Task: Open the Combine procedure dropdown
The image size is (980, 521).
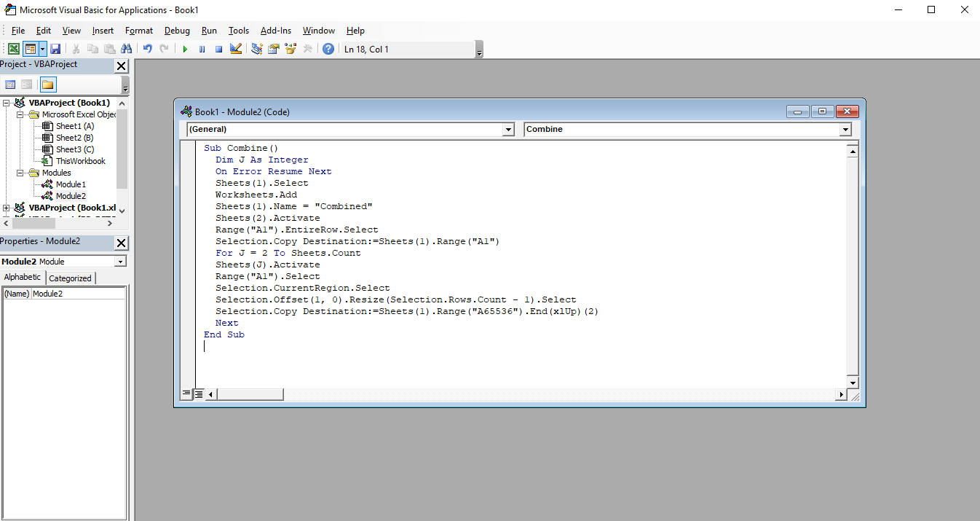Action: [x=845, y=130]
